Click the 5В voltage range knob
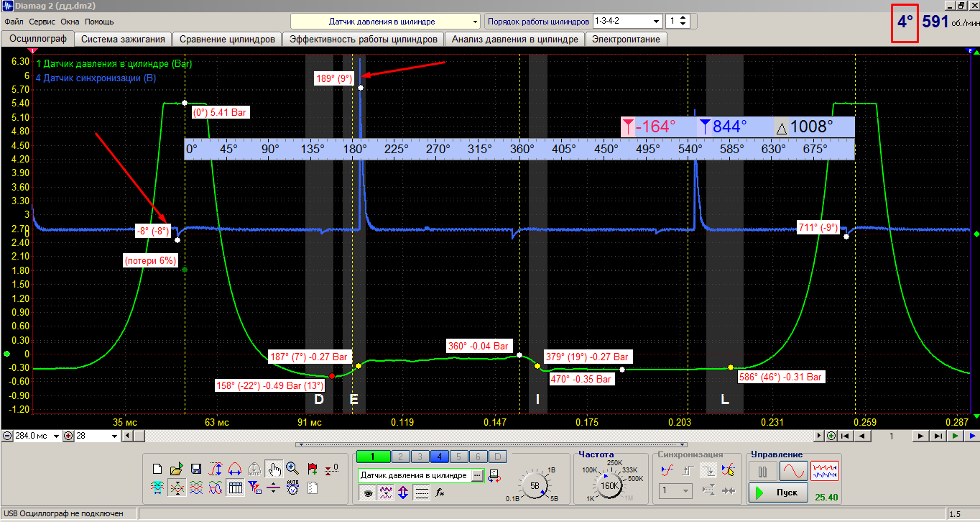This screenshot has height=522, width=980. click(535, 485)
